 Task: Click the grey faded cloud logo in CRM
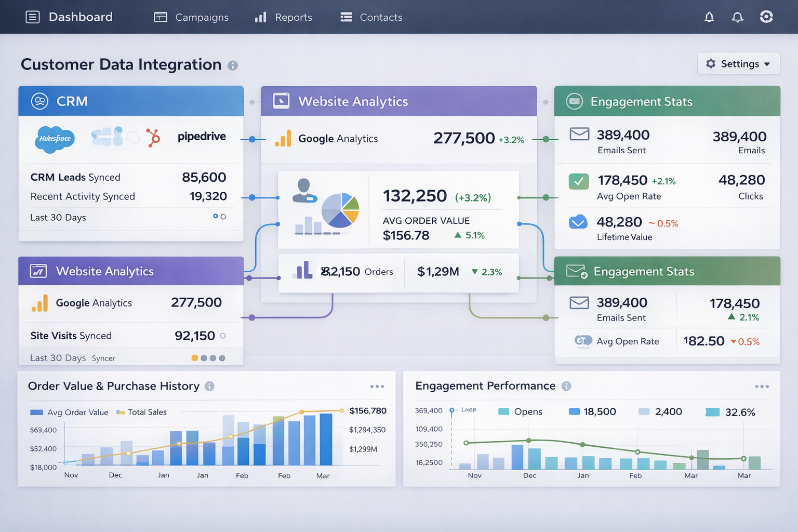tap(133, 137)
